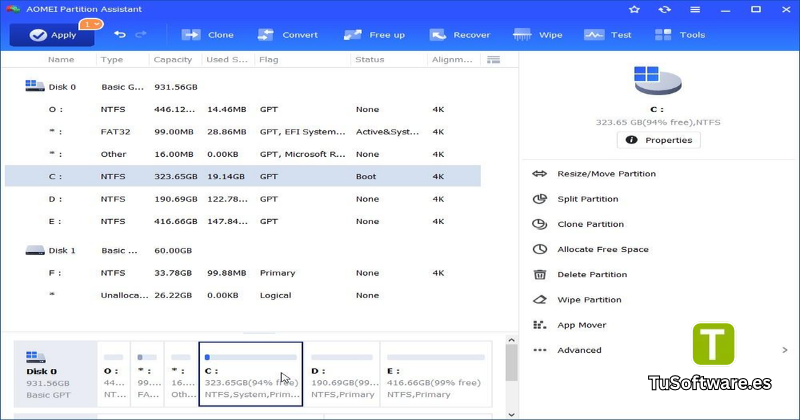Sort by Capacity column header
This screenshot has height=420, width=800.
click(x=172, y=60)
